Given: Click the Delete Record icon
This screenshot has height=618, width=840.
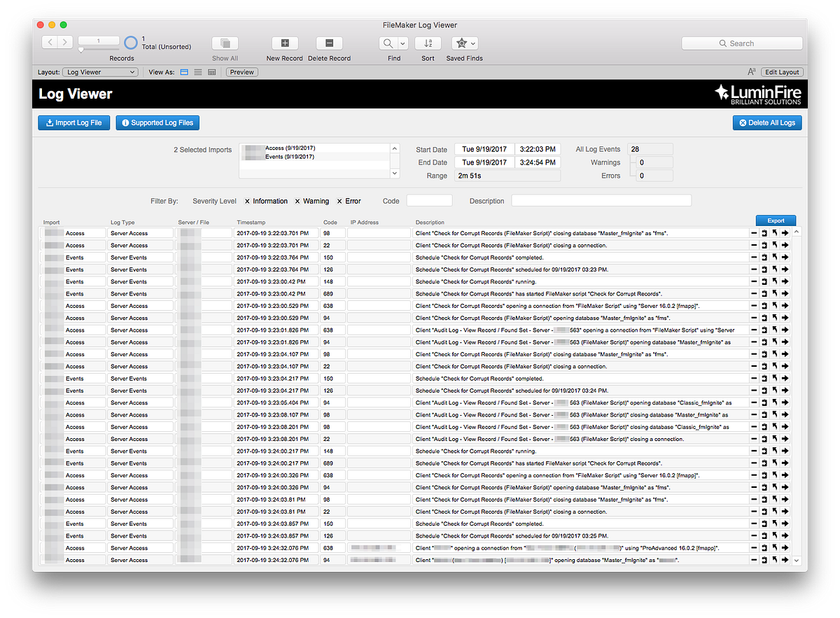Looking at the screenshot, I should coord(328,43).
